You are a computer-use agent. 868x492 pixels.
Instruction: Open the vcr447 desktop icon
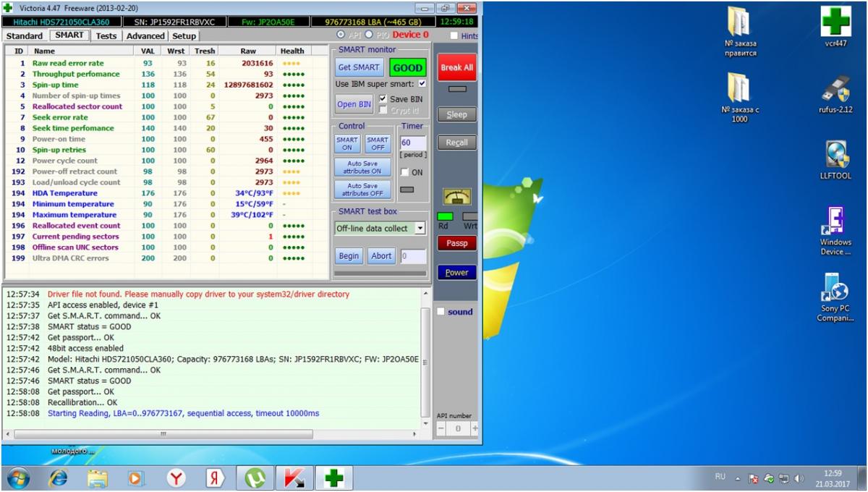[x=835, y=27]
